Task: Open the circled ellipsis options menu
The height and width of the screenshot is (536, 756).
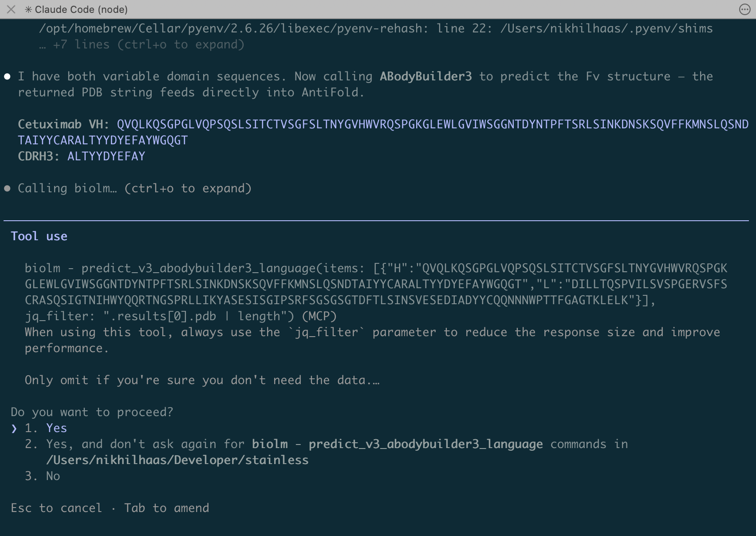Action: pos(744,9)
